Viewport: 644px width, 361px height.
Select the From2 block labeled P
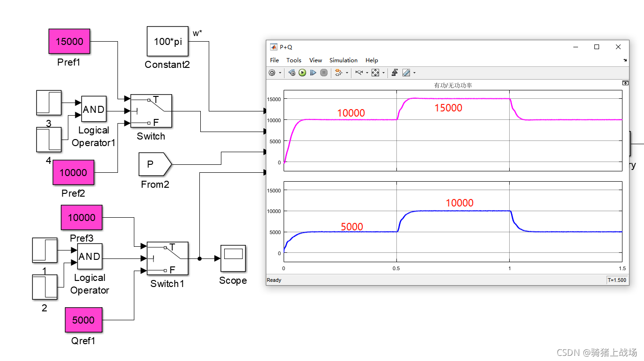pyautogui.click(x=155, y=164)
